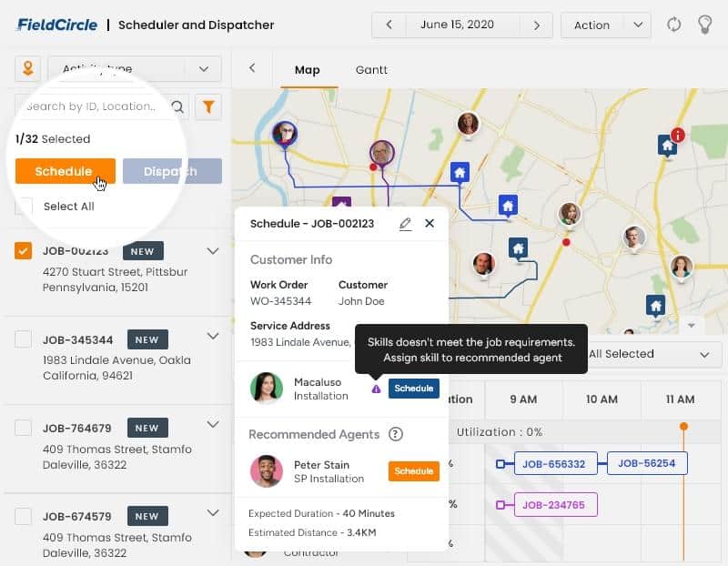Check the JOB-345344 checkbox
Viewport: 728px width, 566px height.
(24, 339)
